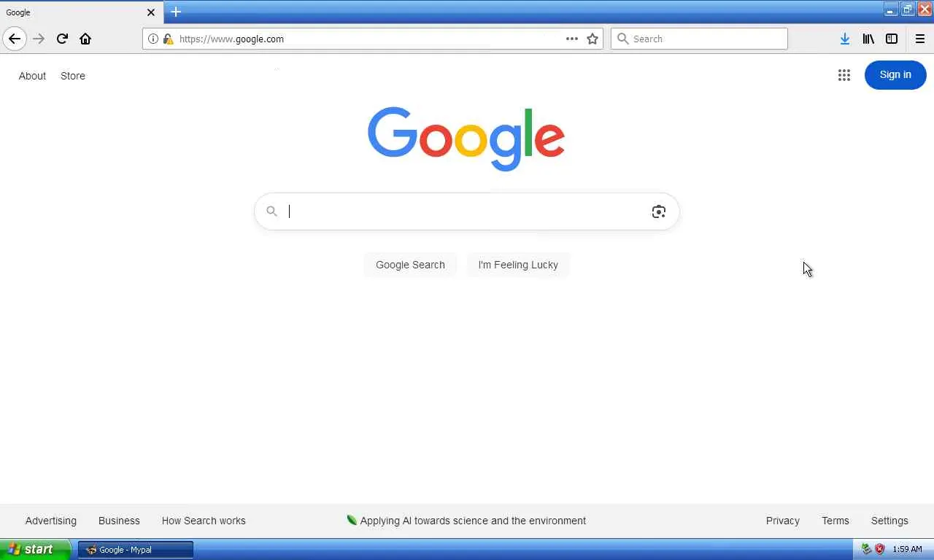
Task: Minimize the browser window
Action: 891,9
